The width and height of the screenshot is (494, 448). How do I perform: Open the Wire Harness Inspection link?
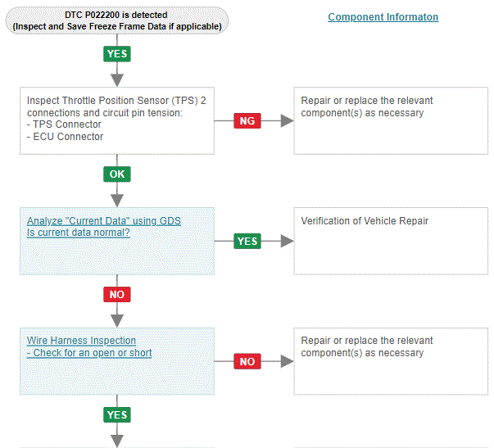[81, 341]
